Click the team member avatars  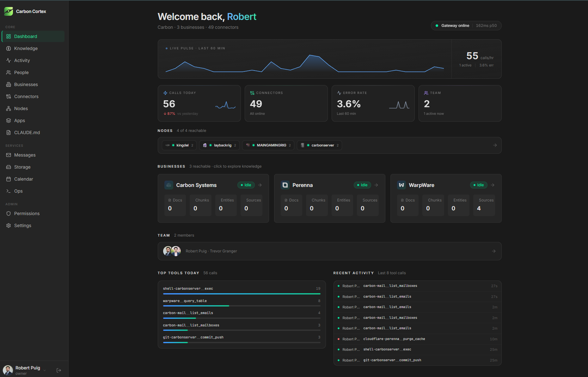click(x=172, y=251)
